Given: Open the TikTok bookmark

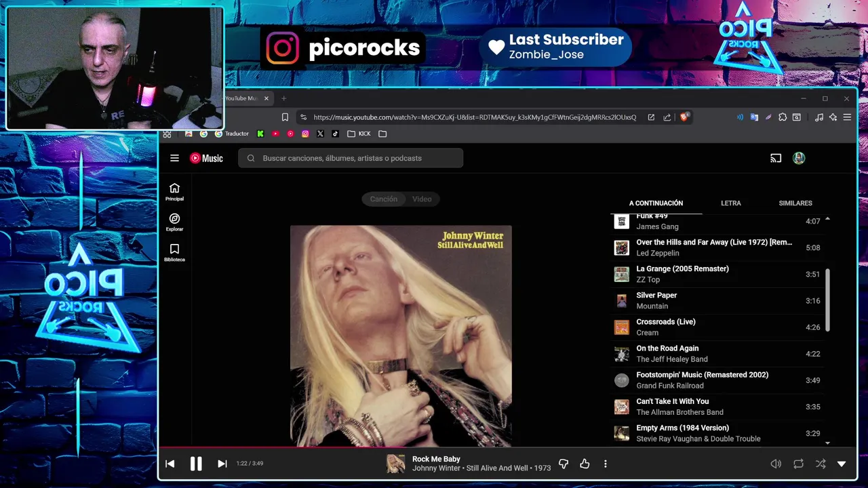Looking at the screenshot, I should click(335, 134).
